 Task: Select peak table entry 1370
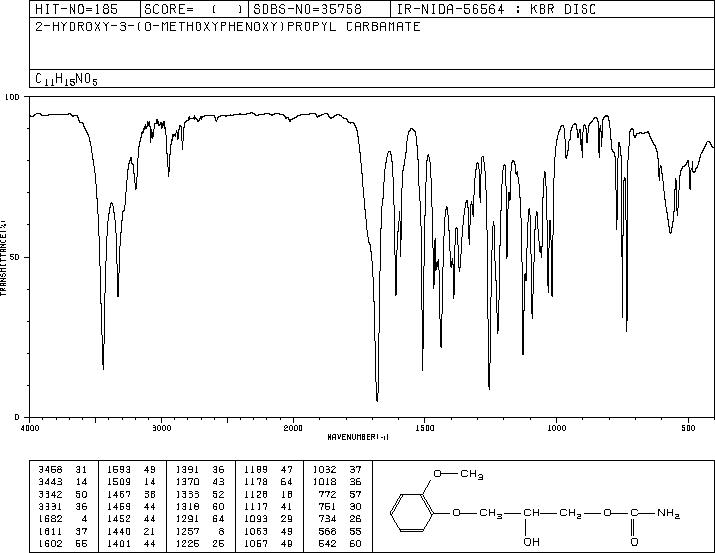point(200,482)
